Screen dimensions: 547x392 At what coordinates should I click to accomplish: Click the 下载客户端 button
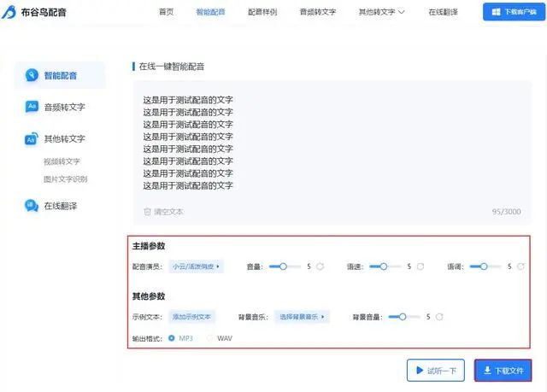point(514,12)
